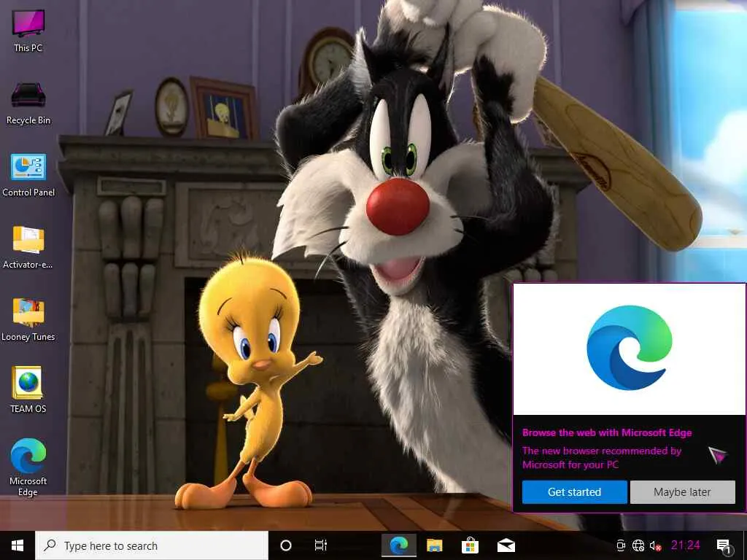This screenshot has width=747, height=560.
Task: Open Cortana circle icon in taskbar
Action: 286,545
